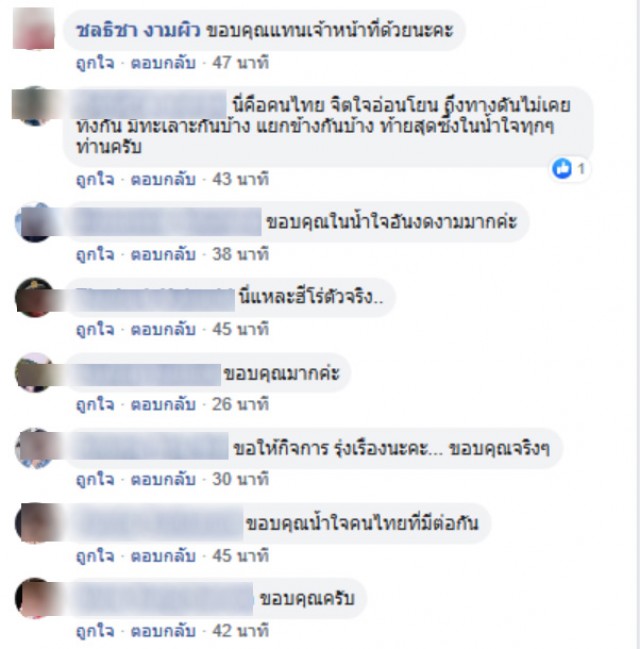The image size is (640, 649).
Task: Open the 43 นาที timestamp link
Action: (241, 180)
